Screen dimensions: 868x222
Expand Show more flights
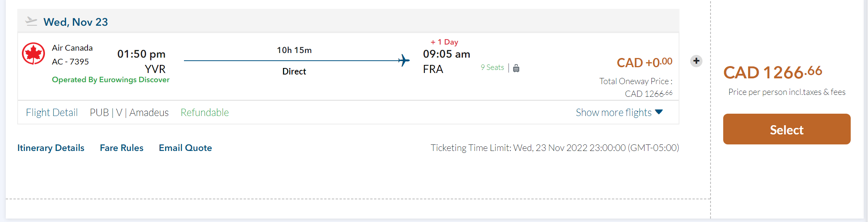click(x=613, y=113)
